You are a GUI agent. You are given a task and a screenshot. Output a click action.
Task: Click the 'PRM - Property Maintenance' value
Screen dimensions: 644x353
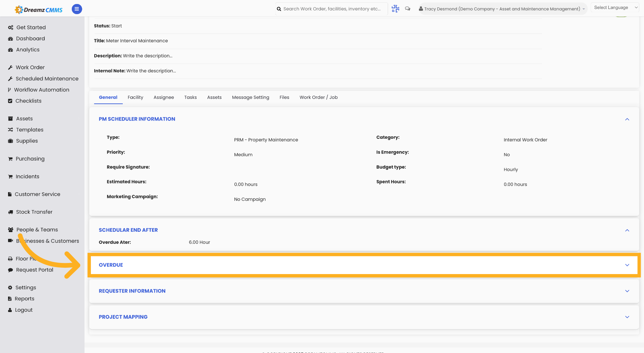tap(266, 140)
